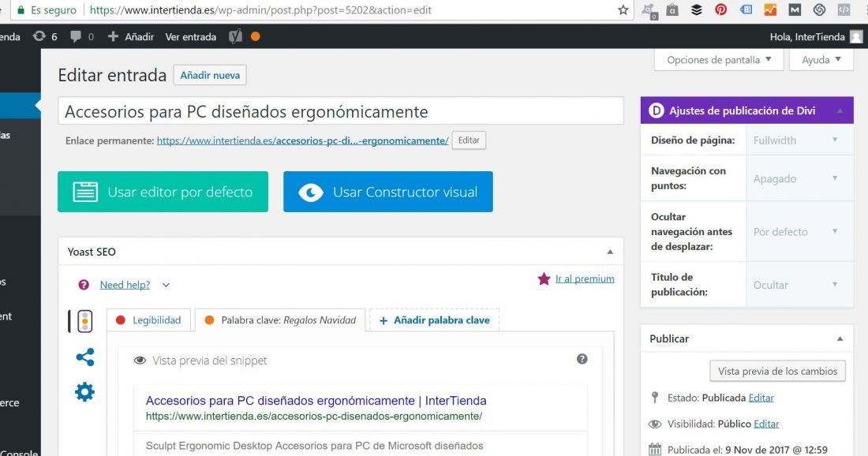Open the Buffer layers extension icon
Image resolution: width=868 pixels, height=456 pixels.
coord(697,9)
